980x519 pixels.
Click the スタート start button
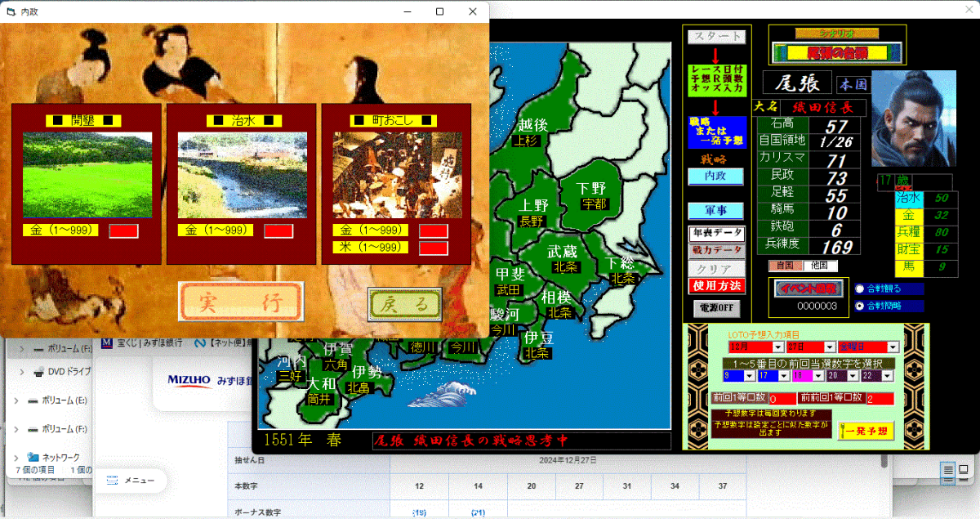tap(716, 37)
